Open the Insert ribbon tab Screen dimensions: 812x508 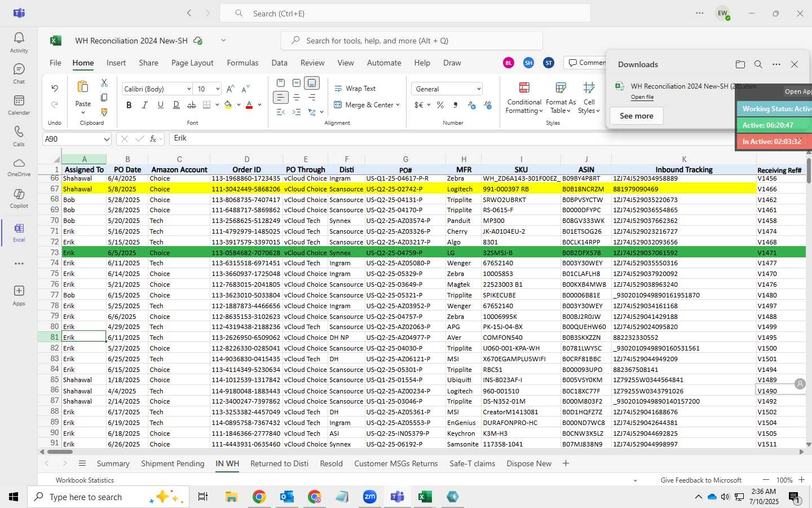116,63
